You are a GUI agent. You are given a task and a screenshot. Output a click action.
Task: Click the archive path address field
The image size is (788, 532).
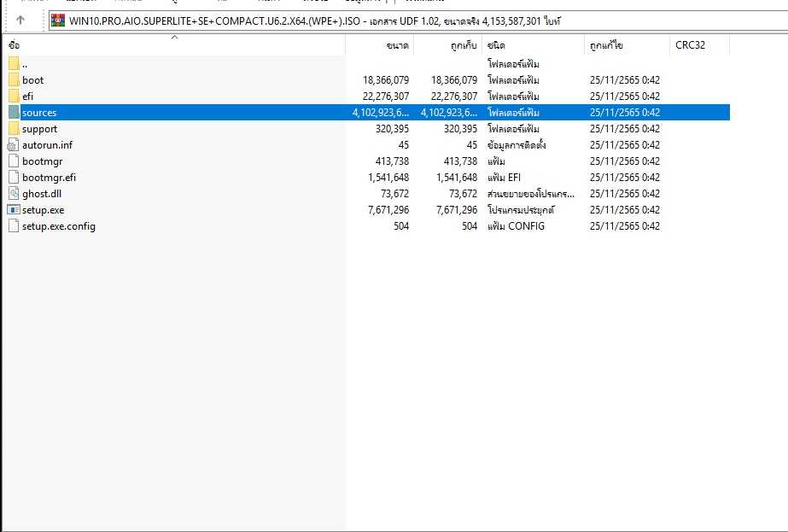[418, 21]
